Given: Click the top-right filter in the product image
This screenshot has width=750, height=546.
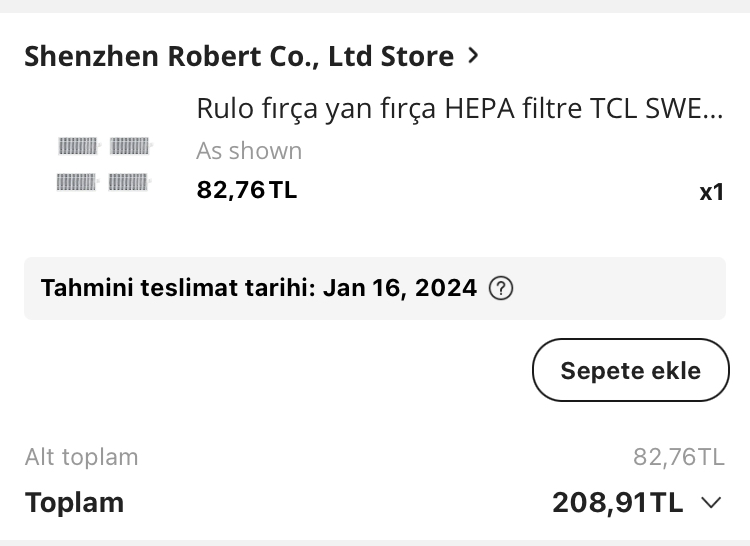Looking at the screenshot, I should tap(131, 146).
